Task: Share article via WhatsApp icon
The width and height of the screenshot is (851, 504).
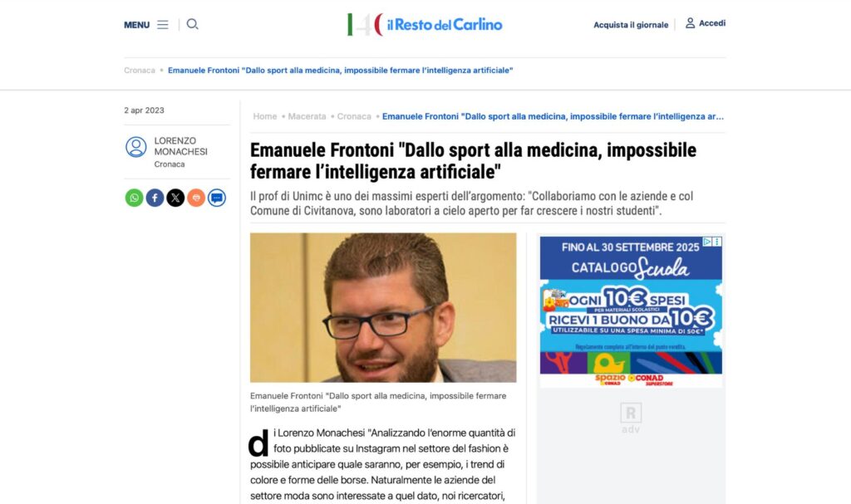Action: pyautogui.click(x=134, y=198)
